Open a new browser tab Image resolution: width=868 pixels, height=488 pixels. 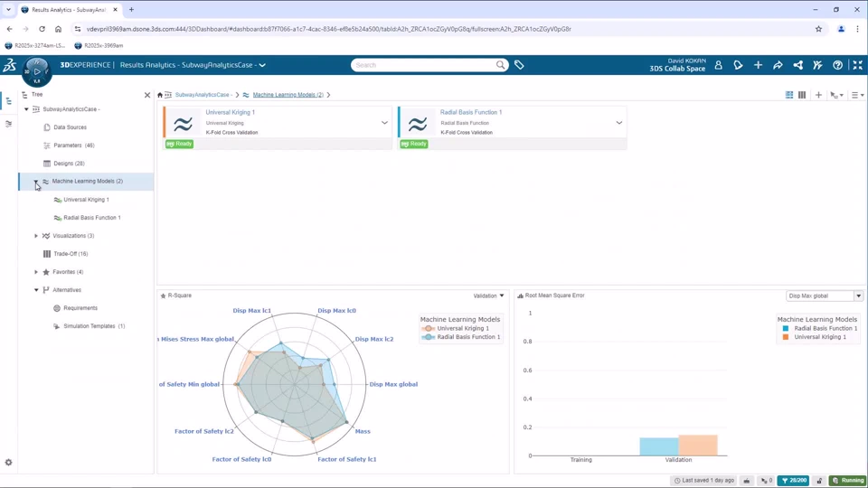pyautogui.click(x=131, y=9)
